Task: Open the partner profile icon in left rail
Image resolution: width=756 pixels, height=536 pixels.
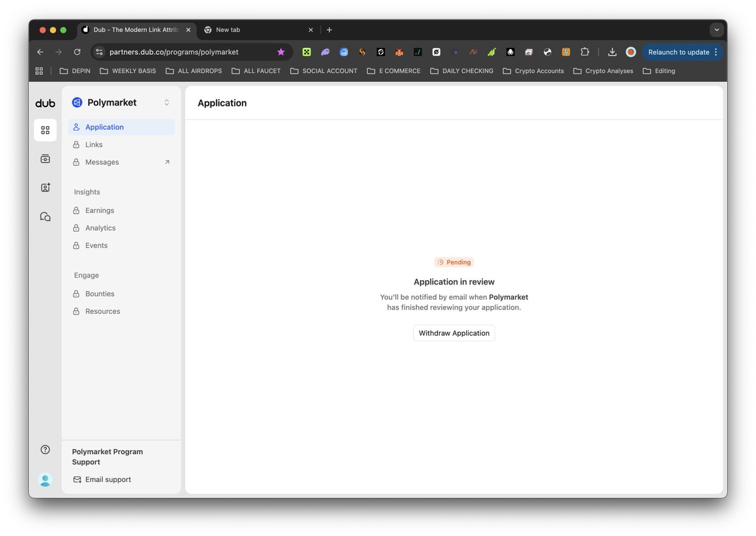Action: (45, 188)
